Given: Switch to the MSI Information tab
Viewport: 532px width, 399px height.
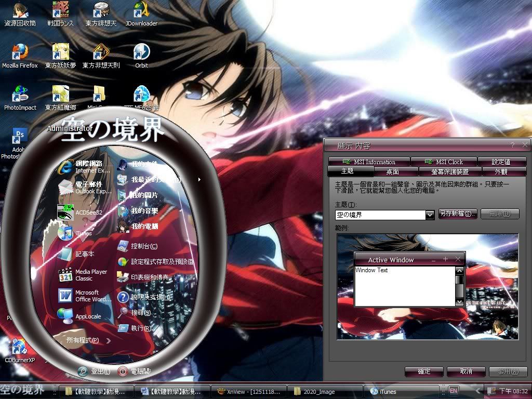Looking at the screenshot, I should click(369, 162).
